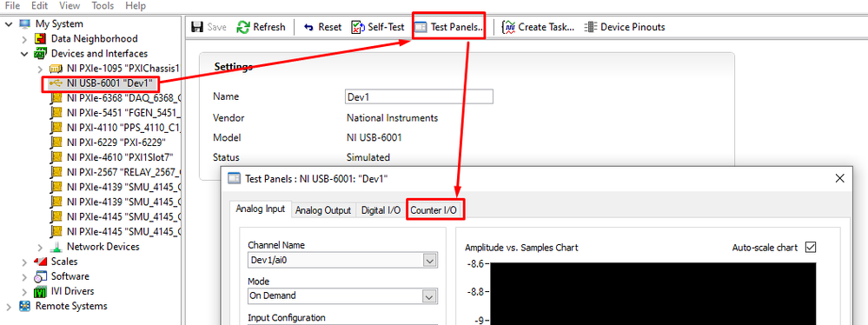Viewport: 868px width, 325px height.
Task: Click the IVI Drivers icon
Action: (x=40, y=291)
